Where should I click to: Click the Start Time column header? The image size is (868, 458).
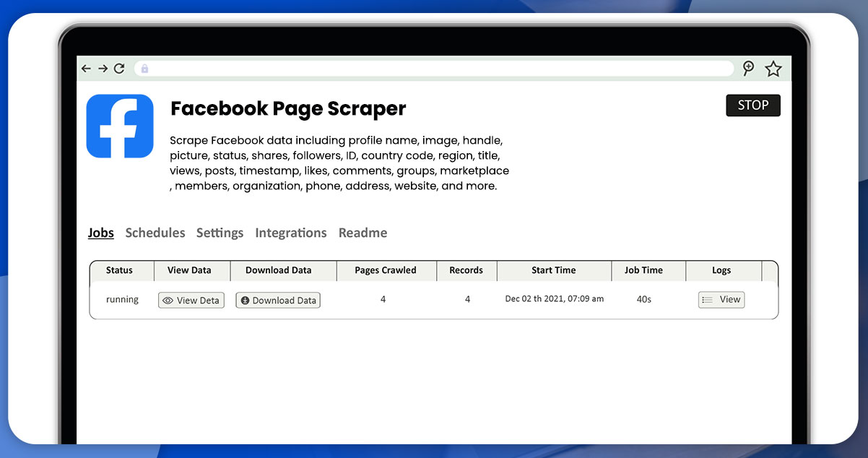554,270
